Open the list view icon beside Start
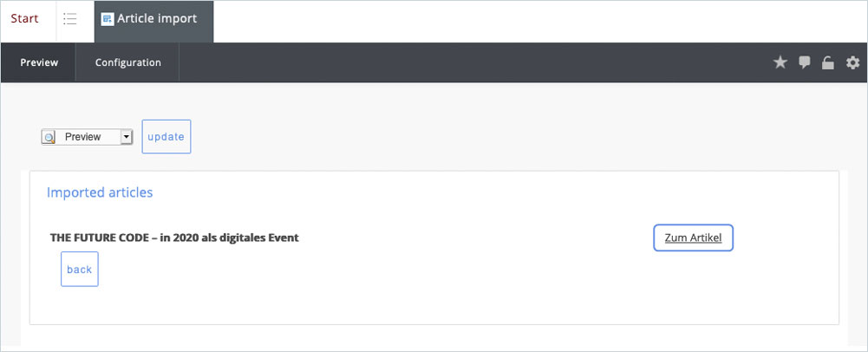Screen dimensions: 868x352 pos(70,19)
